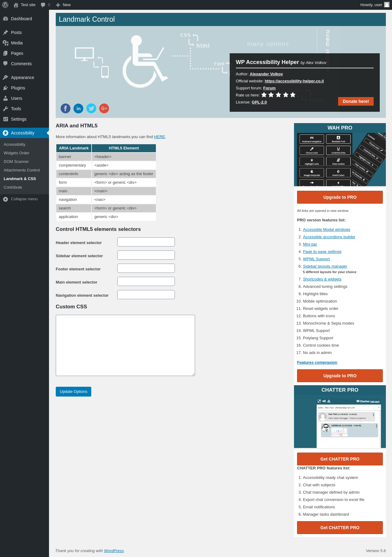Open the support Forum link

[269, 88]
